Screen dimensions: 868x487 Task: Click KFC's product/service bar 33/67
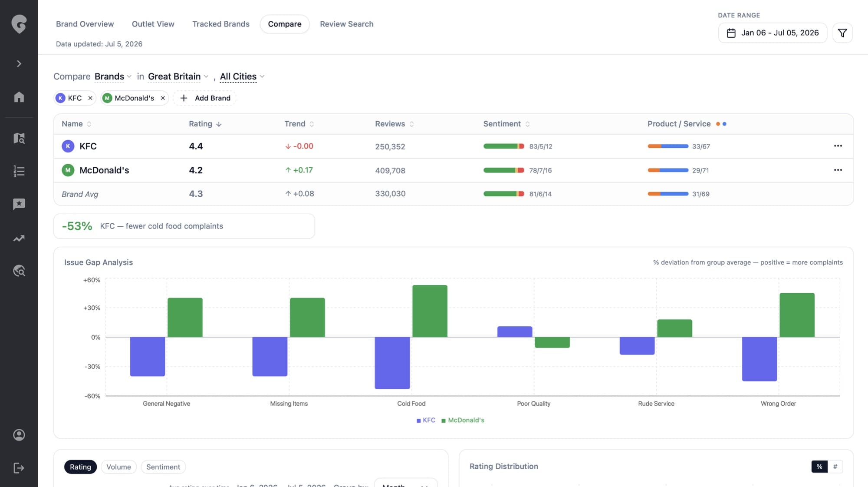pyautogui.click(x=668, y=146)
